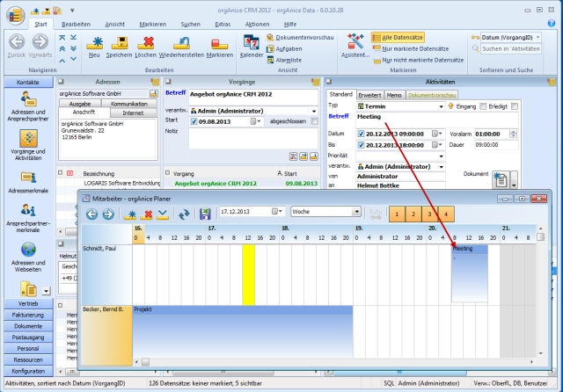Toggle the abgeschlossen checkbox
The image size is (563, 392).
(x=315, y=121)
